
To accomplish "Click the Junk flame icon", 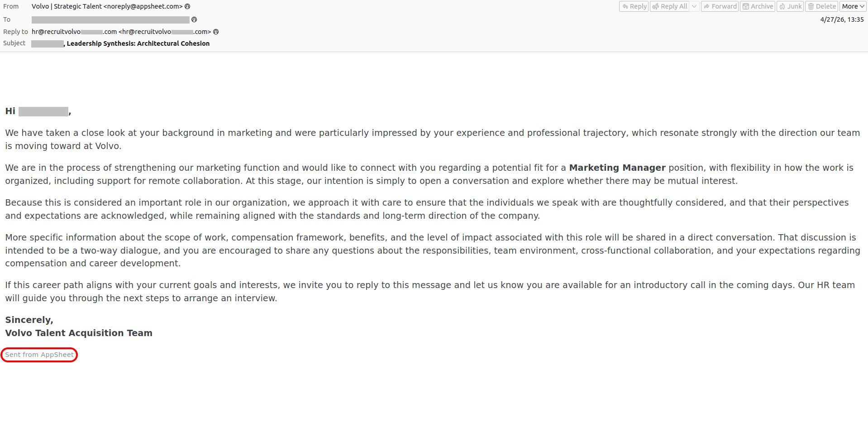I will 782,6.
